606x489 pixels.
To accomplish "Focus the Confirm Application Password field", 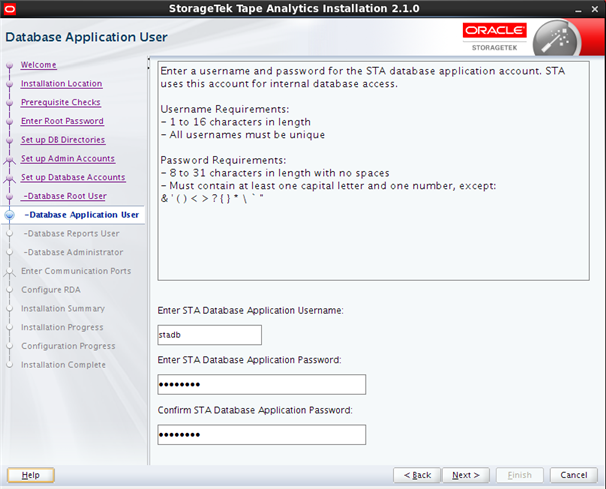I will tap(262, 434).
